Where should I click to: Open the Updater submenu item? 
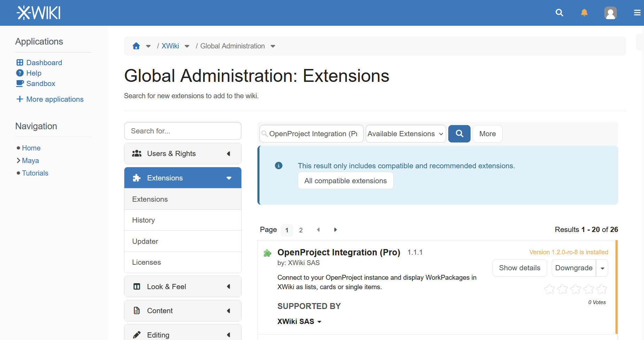(x=183, y=241)
